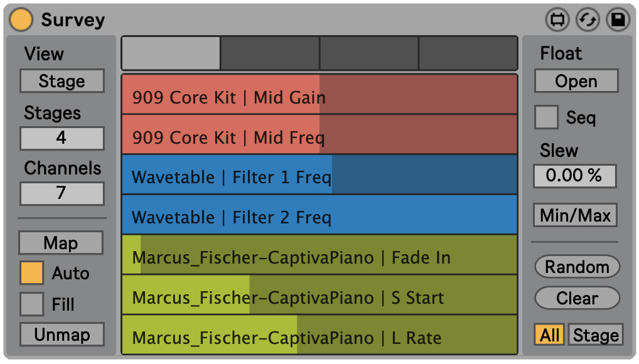Select the first stage tab
This screenshot has height=364, width=639.
coord(171,53)
